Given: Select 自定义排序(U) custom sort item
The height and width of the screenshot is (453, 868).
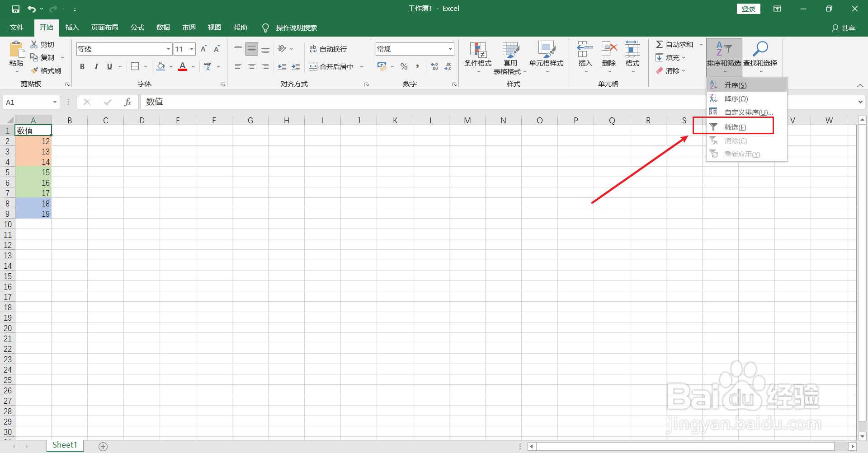Looking at the screenshot, I should (x=747, y=112).
